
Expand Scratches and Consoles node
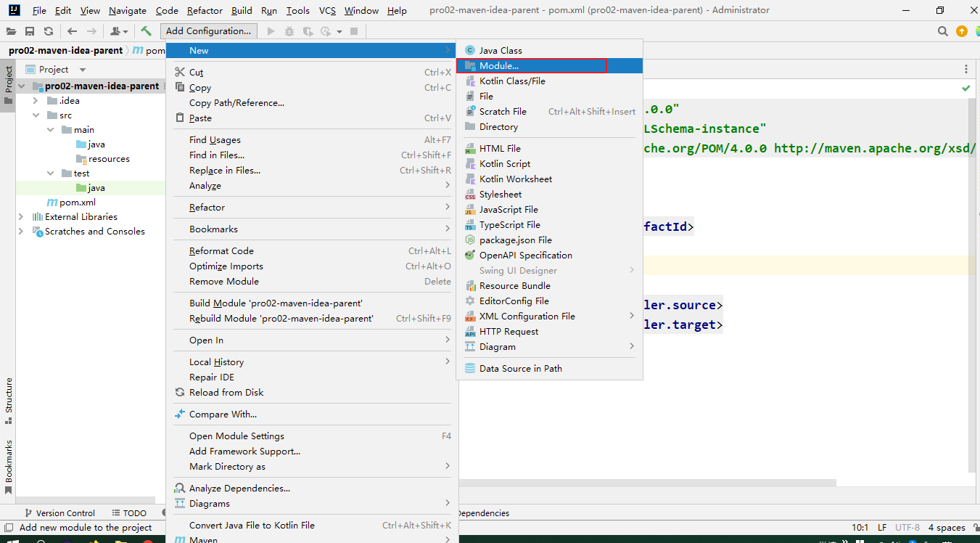point(21,231)
